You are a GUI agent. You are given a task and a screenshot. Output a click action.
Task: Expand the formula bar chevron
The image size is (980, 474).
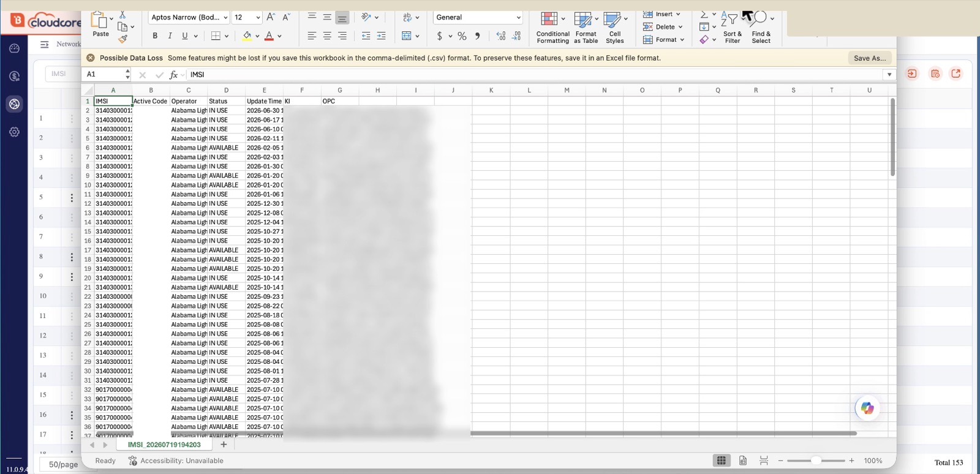tap(889, 75)
